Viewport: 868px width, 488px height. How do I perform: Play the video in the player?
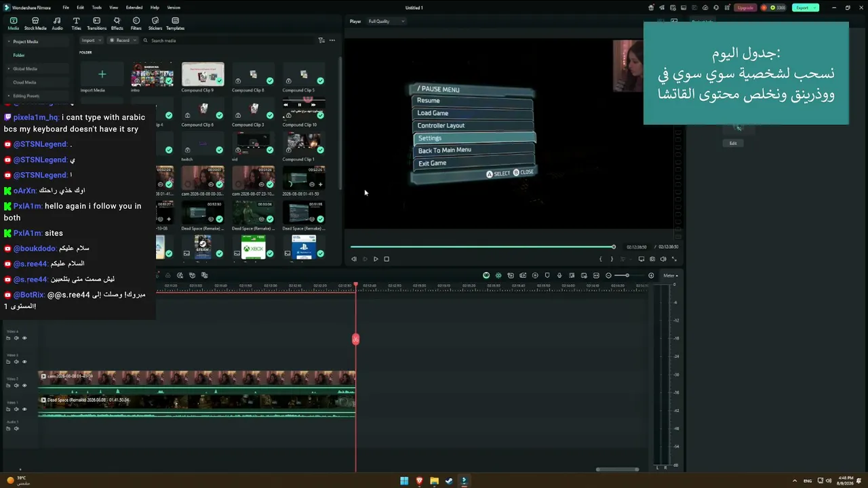376,259
